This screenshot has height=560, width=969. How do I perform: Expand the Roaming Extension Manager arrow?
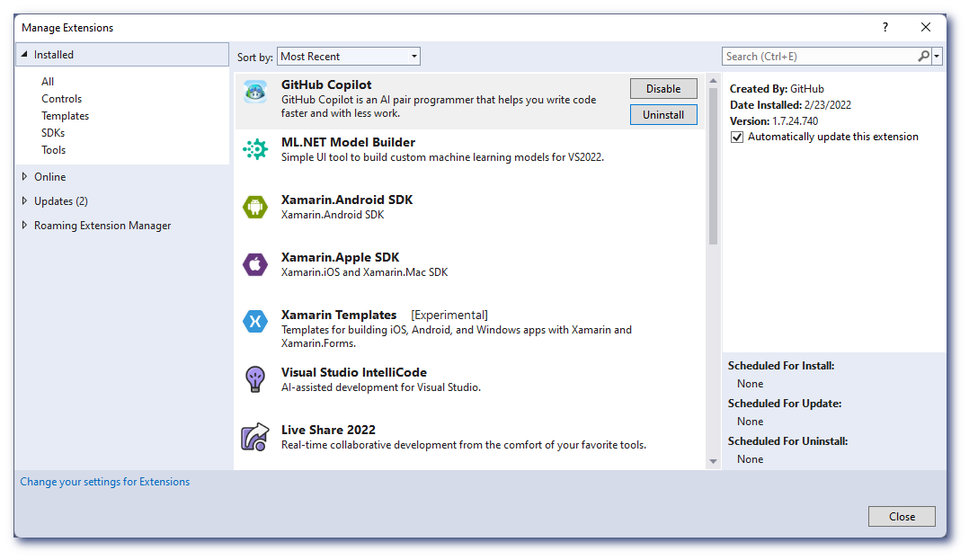(24, 225)
